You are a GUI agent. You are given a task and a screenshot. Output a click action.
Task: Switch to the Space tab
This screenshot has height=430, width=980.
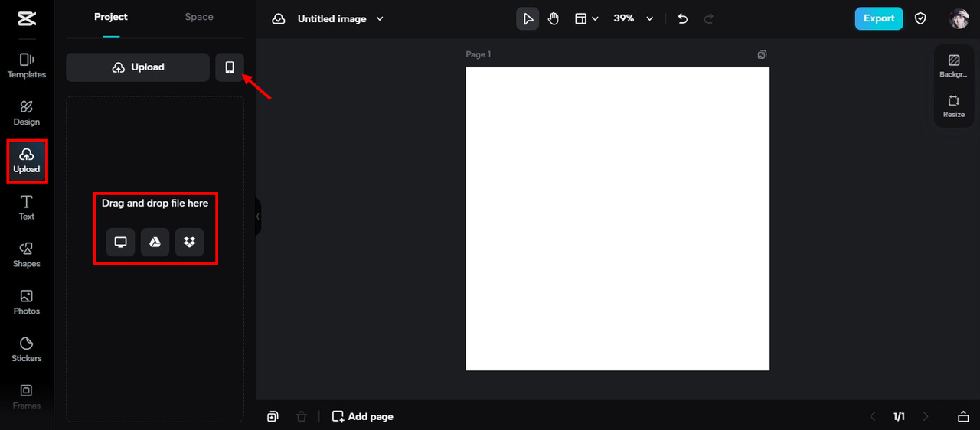(x=199, y=17)
